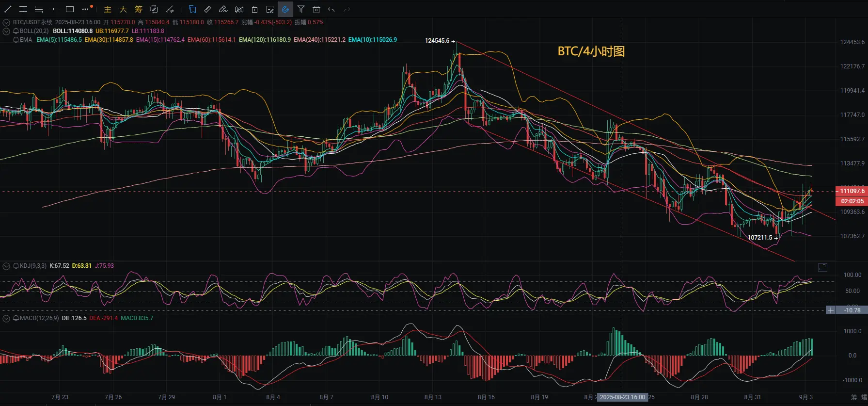Click the plus button beside -10.78
868x406 pixels.
831,310
